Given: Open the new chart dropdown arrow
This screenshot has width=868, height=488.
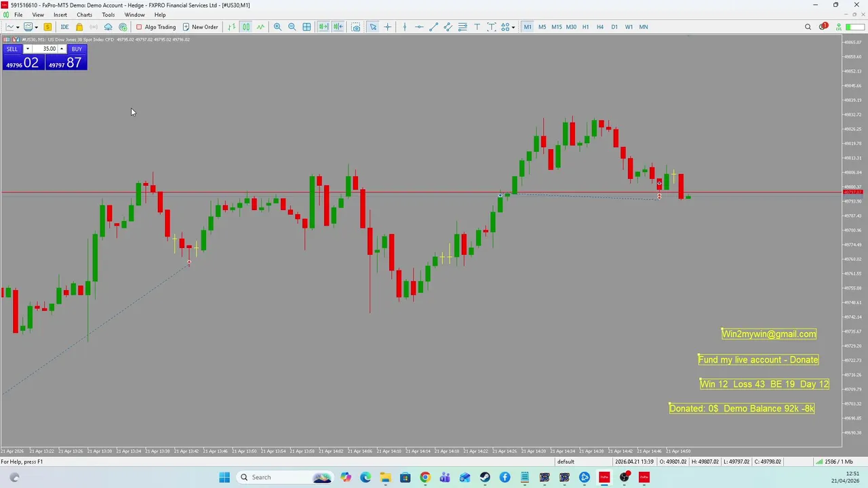Looking at the screenshot, I should (18, 27).
